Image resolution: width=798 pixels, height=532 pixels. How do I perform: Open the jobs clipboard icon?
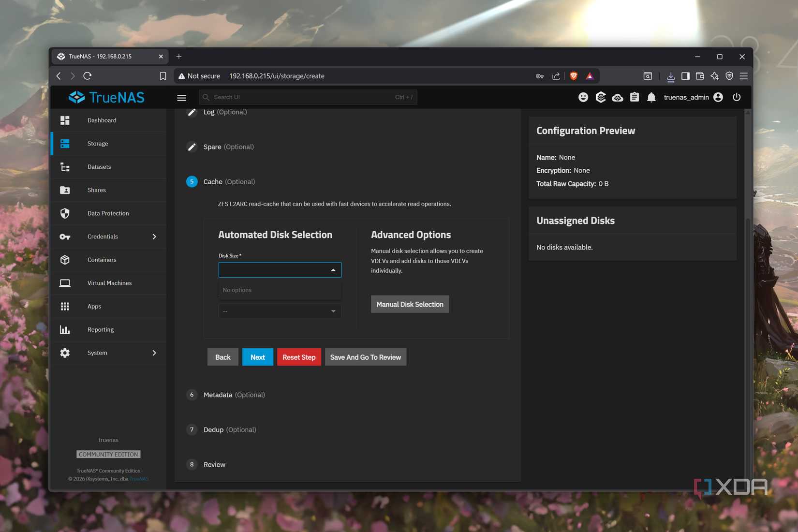click(635, 97)
